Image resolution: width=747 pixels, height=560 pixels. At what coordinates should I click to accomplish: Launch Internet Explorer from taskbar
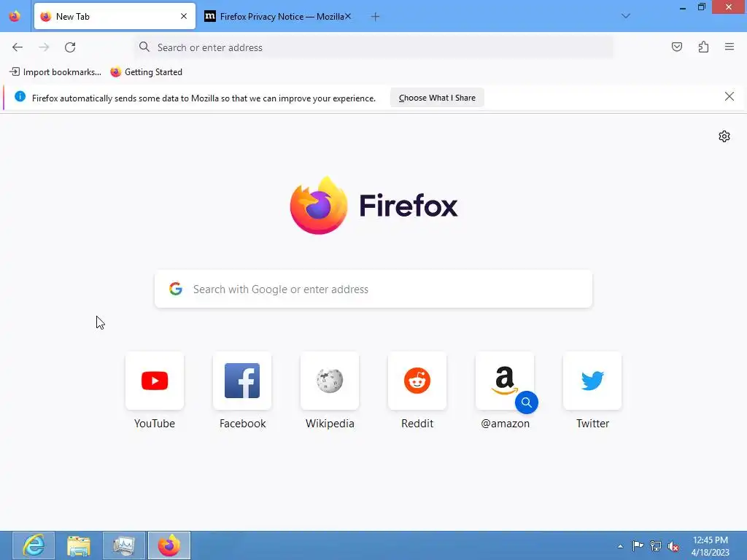click(x=34, y=545)
